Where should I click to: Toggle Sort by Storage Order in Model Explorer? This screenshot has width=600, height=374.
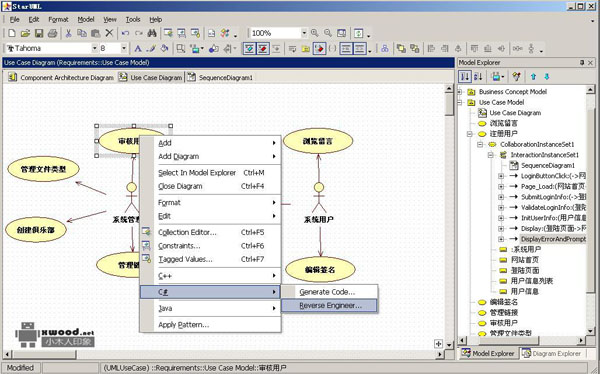click(465, 77)
